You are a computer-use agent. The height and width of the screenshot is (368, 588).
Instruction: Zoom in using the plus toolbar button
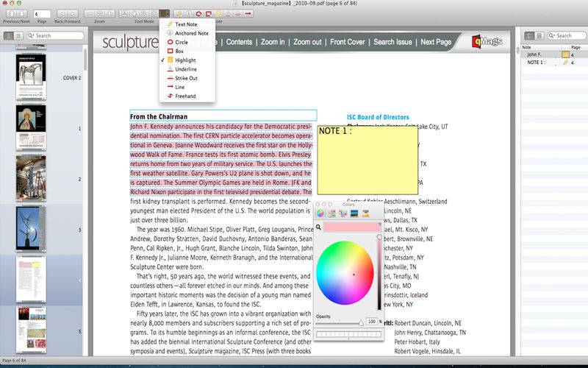pos(110,14)
